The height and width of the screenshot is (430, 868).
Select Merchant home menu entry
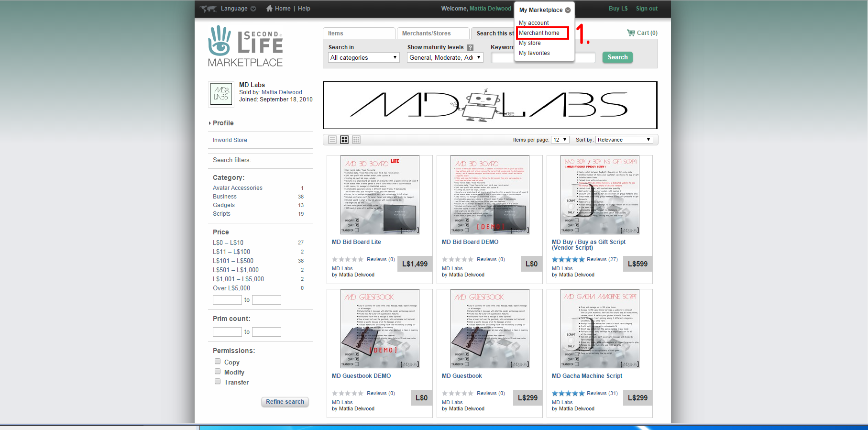[x=539, y=33]
